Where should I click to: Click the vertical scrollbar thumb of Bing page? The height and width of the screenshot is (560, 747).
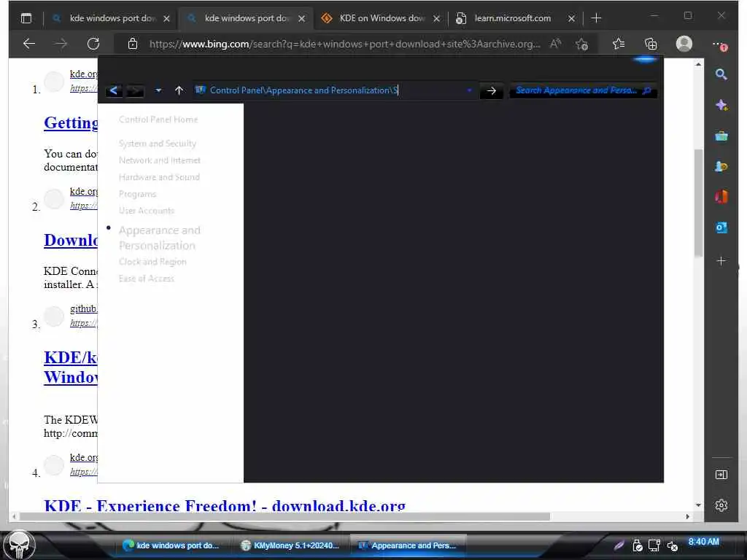pyautogui.click(x=698, y=203)
